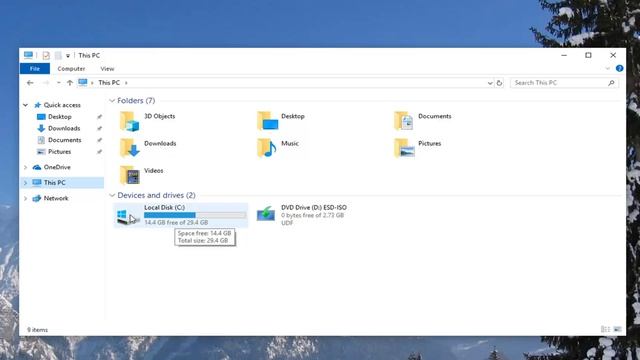The width and height of the screenshot is (640, 360).
Task: Open Pictures in Quick access sidebar
Action: coord(59,151)
